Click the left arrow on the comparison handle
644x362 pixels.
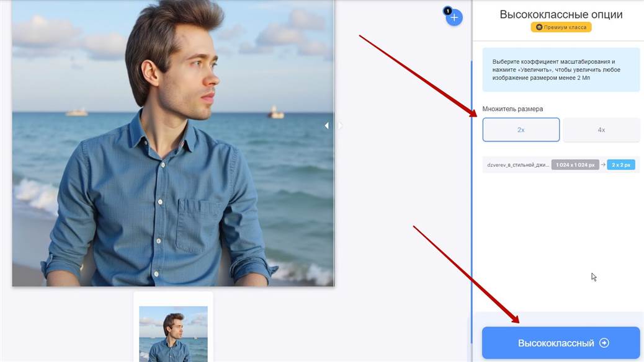pos(327,126)
